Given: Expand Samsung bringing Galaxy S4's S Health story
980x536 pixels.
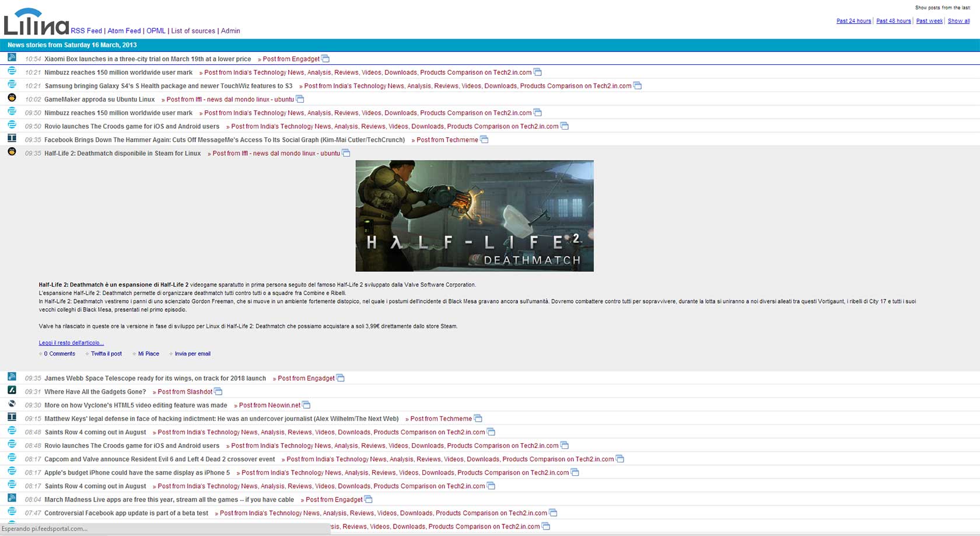Looking at the screenshot, I should coord(169,86).
